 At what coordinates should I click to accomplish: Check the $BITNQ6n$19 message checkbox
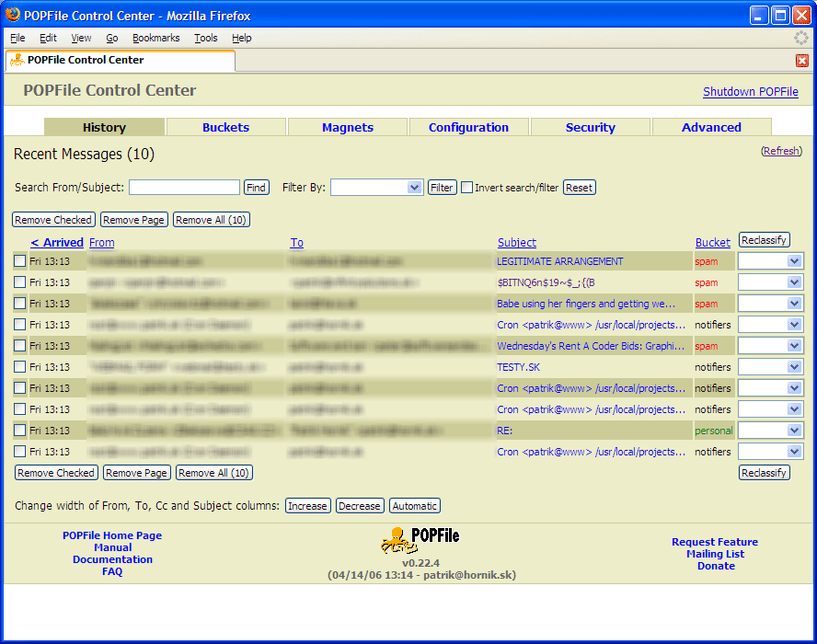20,282
